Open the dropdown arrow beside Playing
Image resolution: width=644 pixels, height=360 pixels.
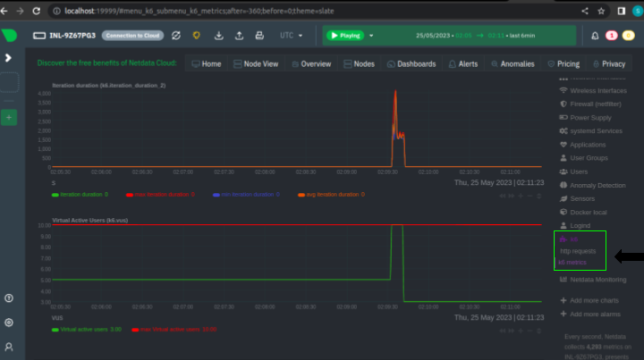371,36
